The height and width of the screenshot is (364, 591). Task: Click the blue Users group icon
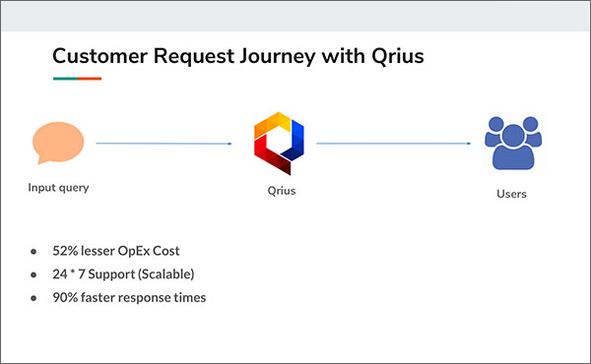pyautogui.click(x=513, y=143)
